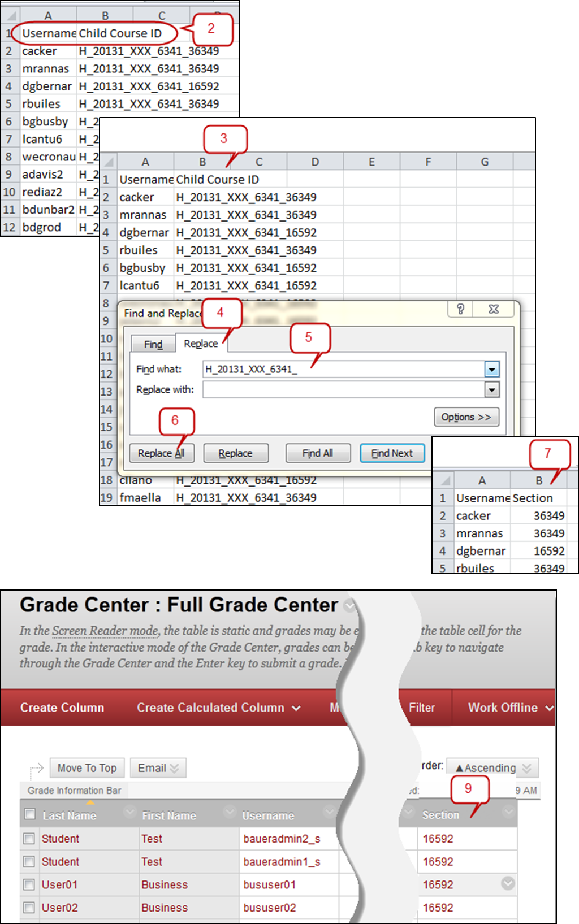This screenshot has width=579, height=924.
Task: Open the Replace with dropdown list
Action: tap(491, 390)
